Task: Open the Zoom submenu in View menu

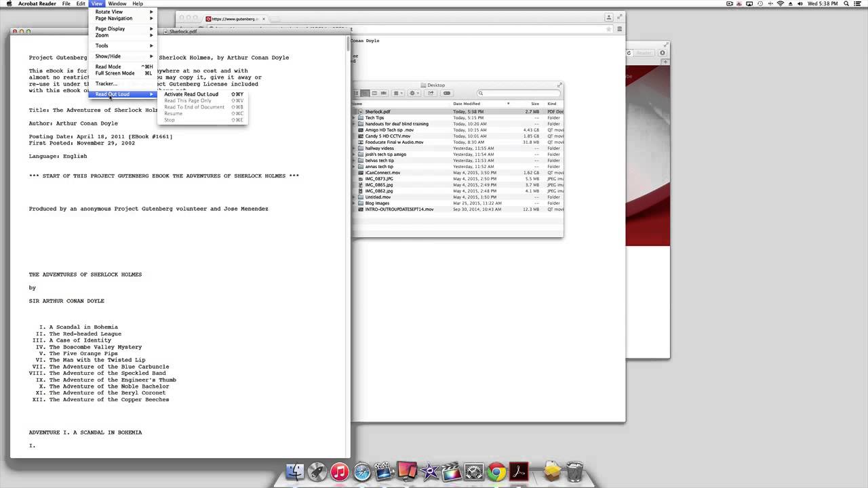Action: (123, 35)
